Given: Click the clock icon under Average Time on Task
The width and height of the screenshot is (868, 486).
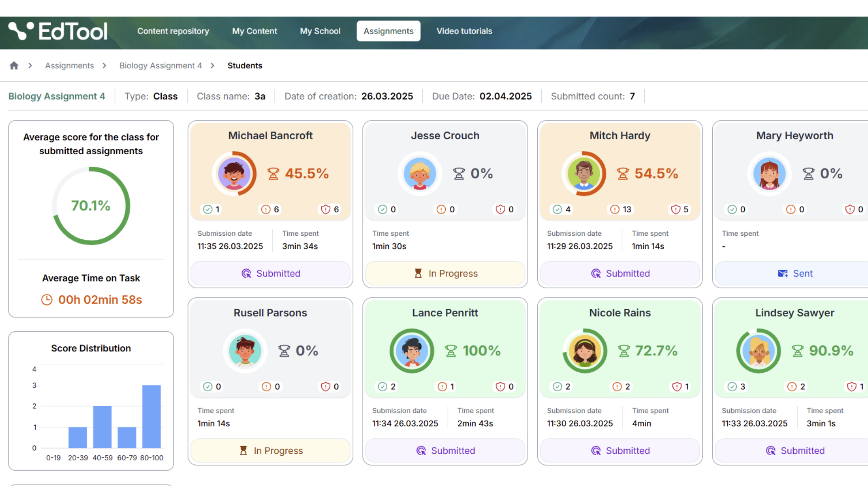Looking at the screenshot, I should click(x=47, y=300).
